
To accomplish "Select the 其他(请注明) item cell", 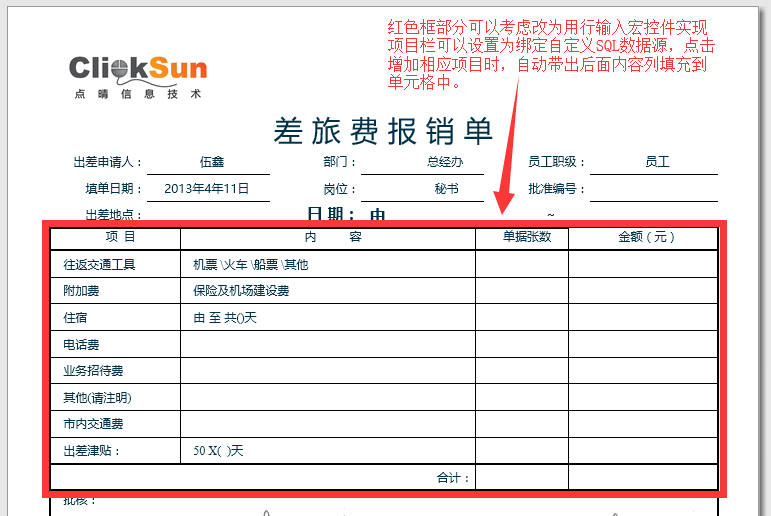I will tap(115, 397).
